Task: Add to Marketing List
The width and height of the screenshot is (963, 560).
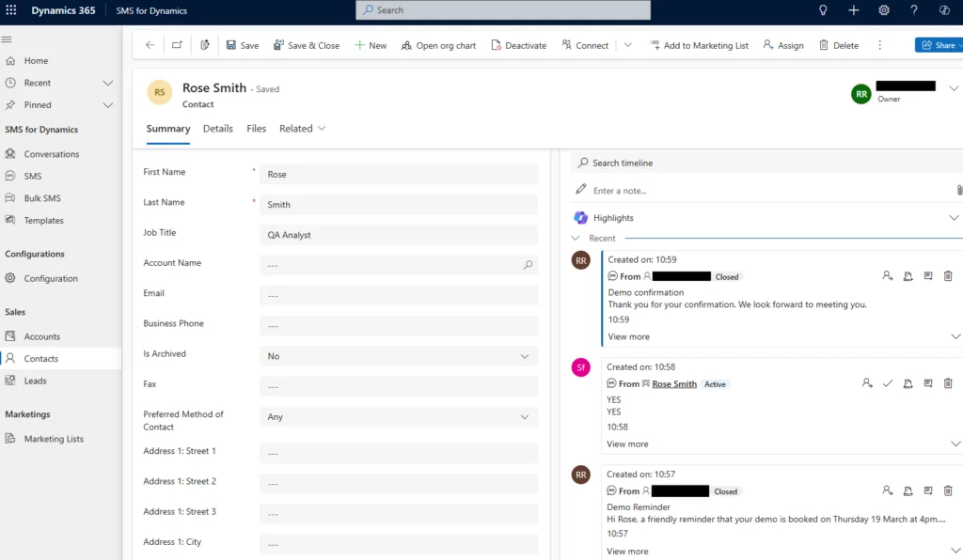Action: tap(699, 45)
